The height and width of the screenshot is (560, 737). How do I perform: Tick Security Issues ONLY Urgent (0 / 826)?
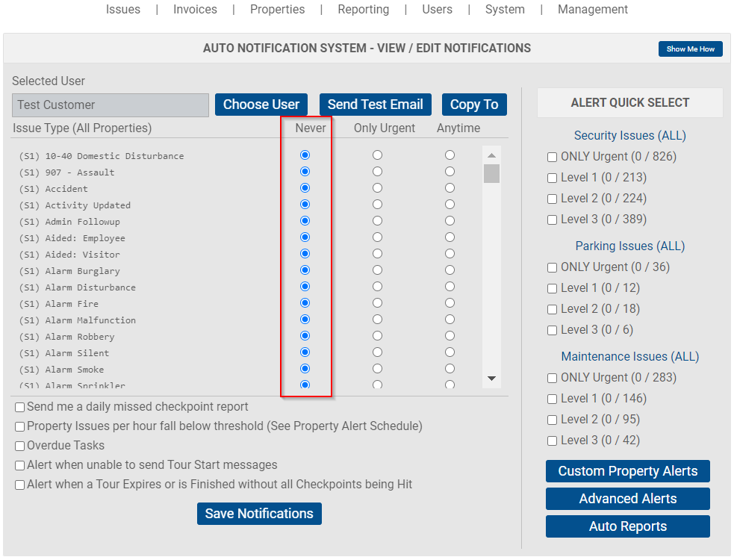pos(553,157)
